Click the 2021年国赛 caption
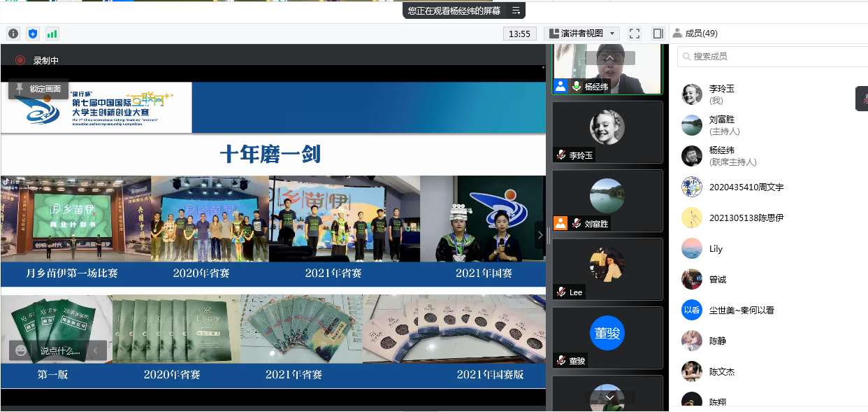This screenshot has width=868, height=412. point(484,274)
